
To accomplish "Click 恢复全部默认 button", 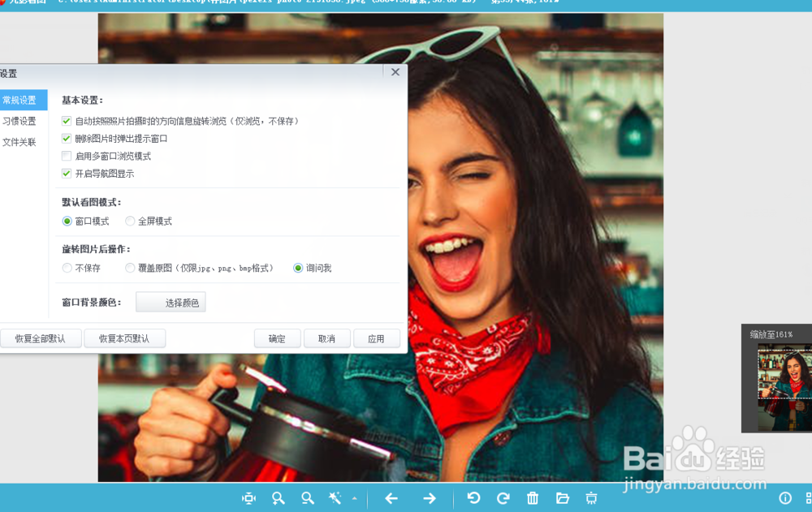I will coord(41,338).
